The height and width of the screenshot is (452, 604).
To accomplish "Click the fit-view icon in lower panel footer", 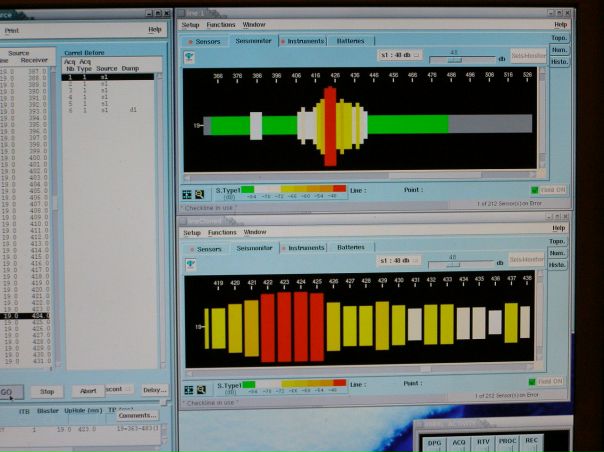I will tap(187, 386).
